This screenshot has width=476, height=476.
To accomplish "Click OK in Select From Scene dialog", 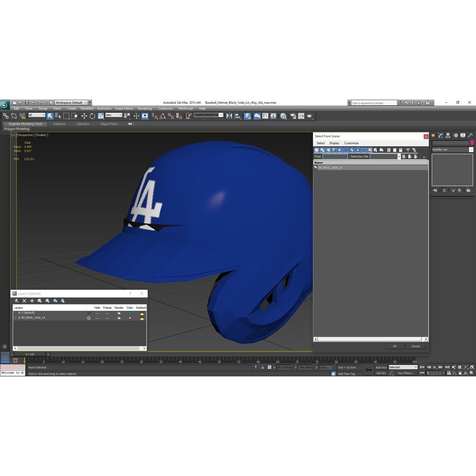I will (395, 346).
